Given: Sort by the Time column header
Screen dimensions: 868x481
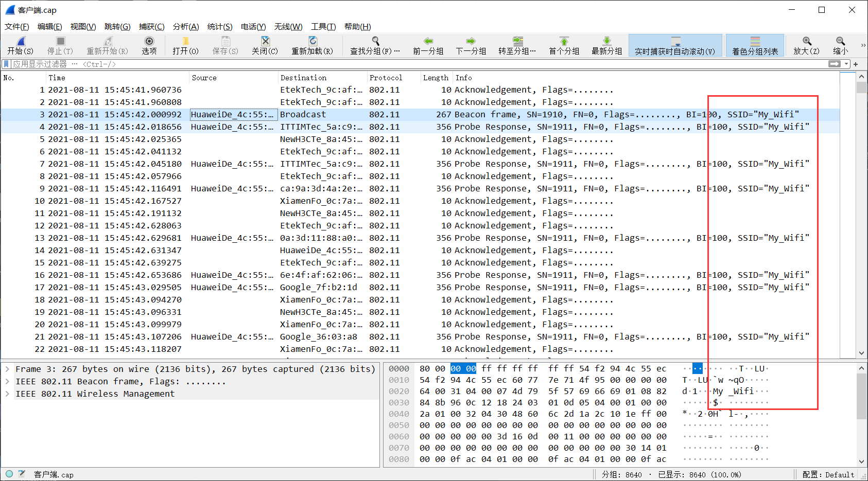Looking at the screenshot, I should click(117, 78).
